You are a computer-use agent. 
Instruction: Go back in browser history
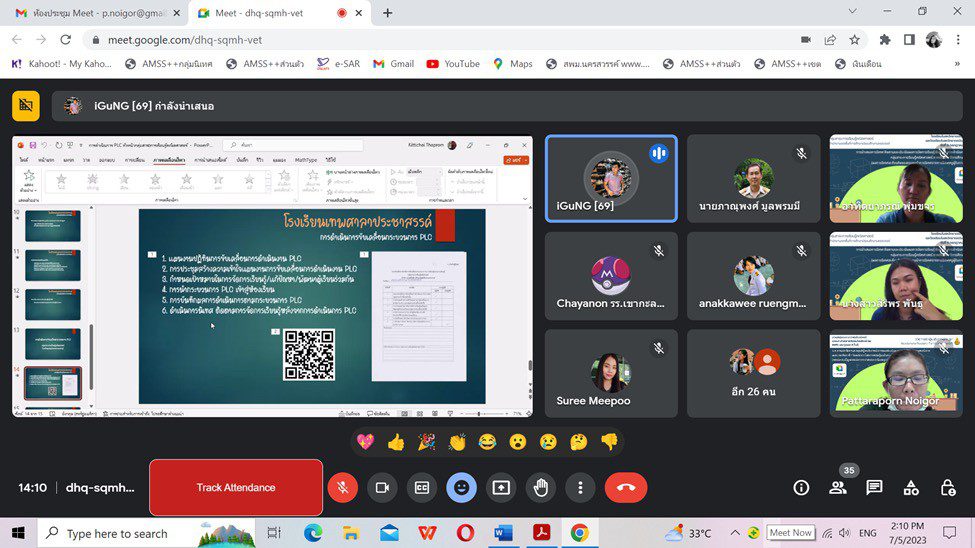click(x=17, y=40)
